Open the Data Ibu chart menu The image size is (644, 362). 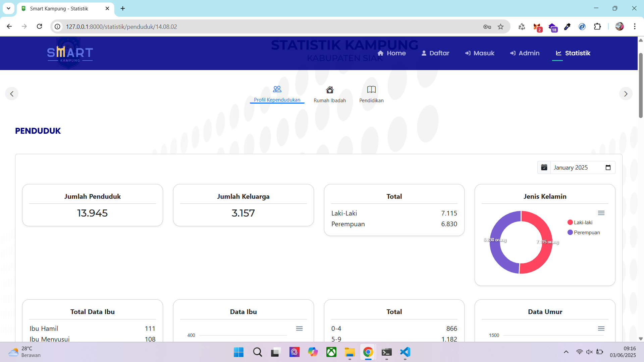[299, 328]
